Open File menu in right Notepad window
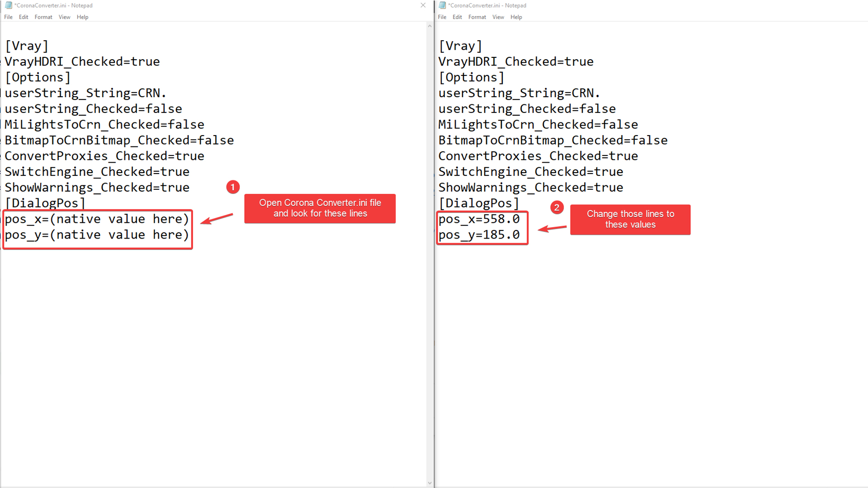The image size is (868, 488). (442, 17)
